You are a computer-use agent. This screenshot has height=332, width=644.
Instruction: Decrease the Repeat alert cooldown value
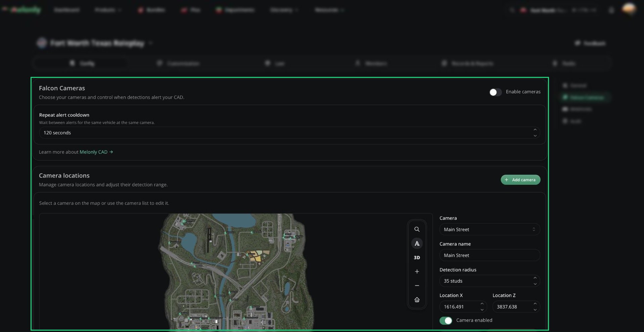pyautogui.click(x=535, y=135)
